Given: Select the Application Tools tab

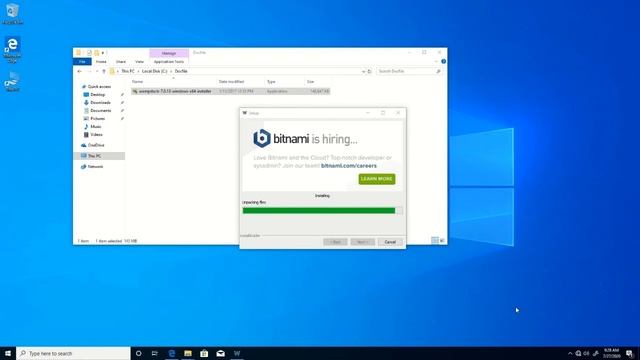Looking at the screenshot, I should click(x=169, y=62).
